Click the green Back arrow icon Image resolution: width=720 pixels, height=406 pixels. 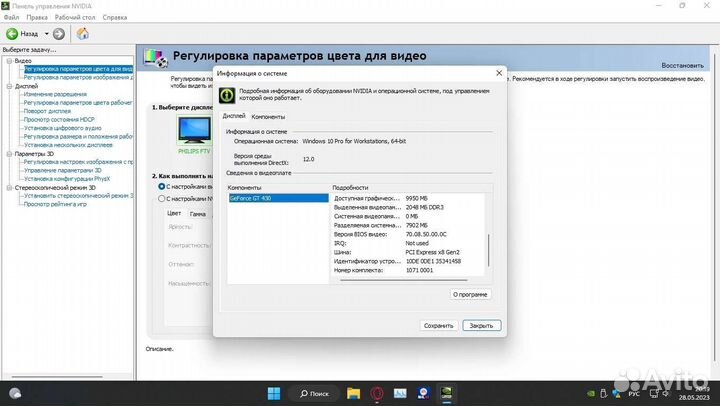point(12,34)
